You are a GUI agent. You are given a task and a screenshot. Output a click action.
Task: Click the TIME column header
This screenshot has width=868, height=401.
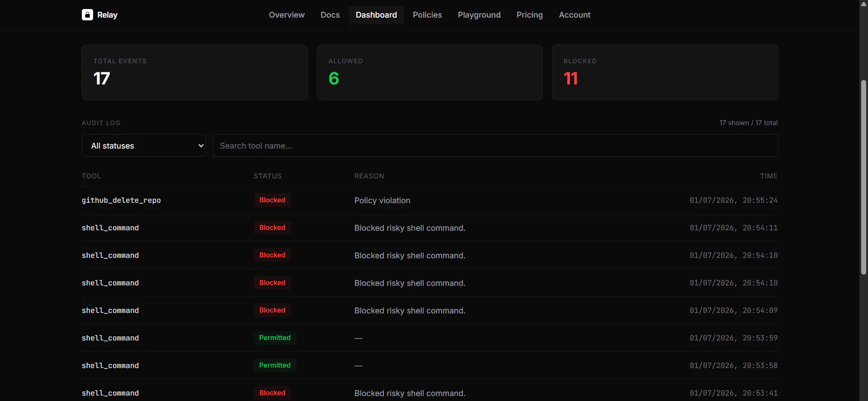pyautogui.click(x=769, y=176)
